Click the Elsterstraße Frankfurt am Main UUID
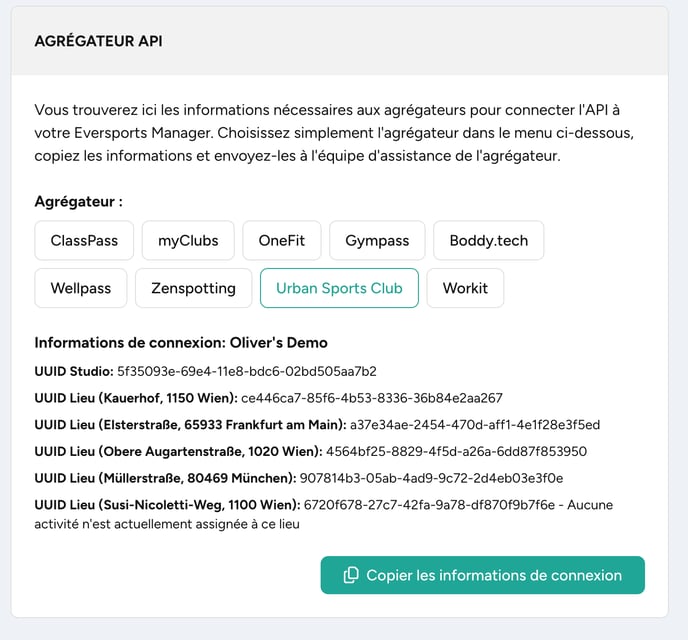The width and height of the screenshot is (688, 640). point(475,425)
